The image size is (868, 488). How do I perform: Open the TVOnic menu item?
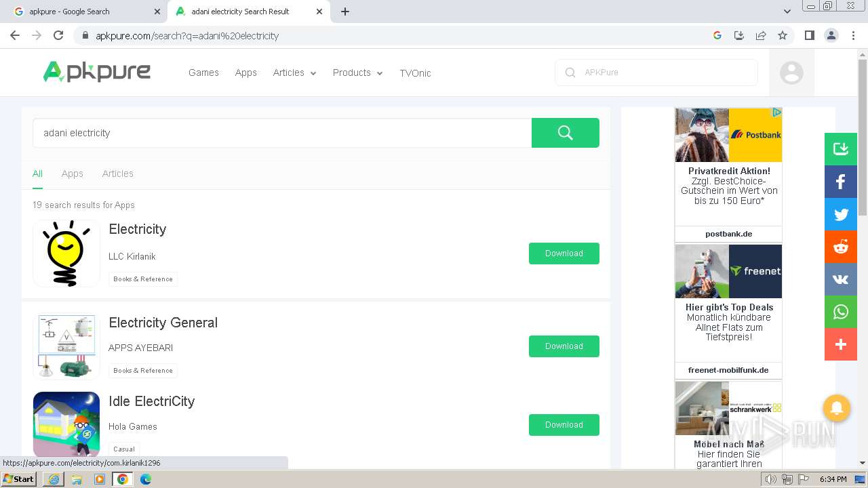pyautogui.click(x=415, y=73)
